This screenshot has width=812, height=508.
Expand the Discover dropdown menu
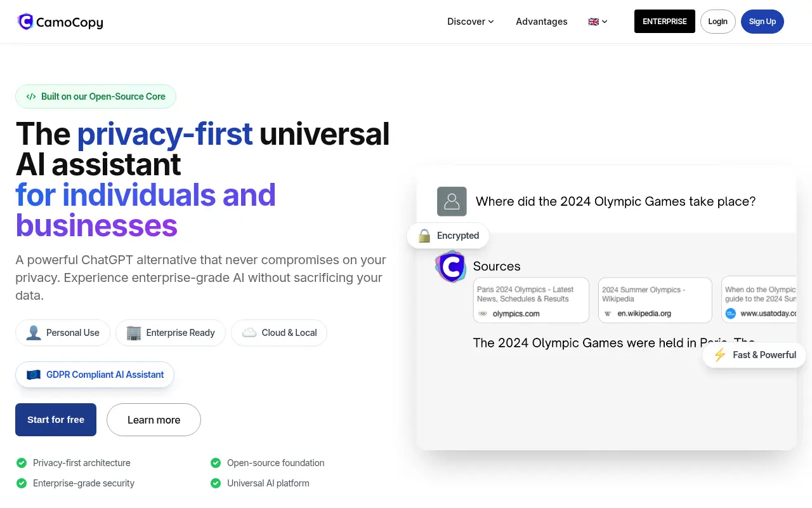click(x=471, y=22)
